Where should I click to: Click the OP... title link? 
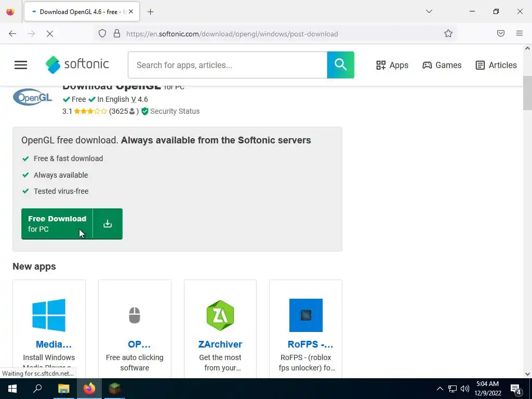click(139, 344)
